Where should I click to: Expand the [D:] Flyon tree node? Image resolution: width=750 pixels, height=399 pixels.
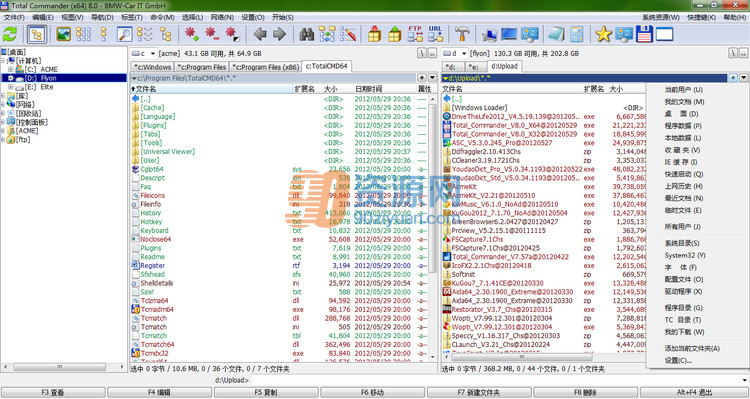coord(11,78)
